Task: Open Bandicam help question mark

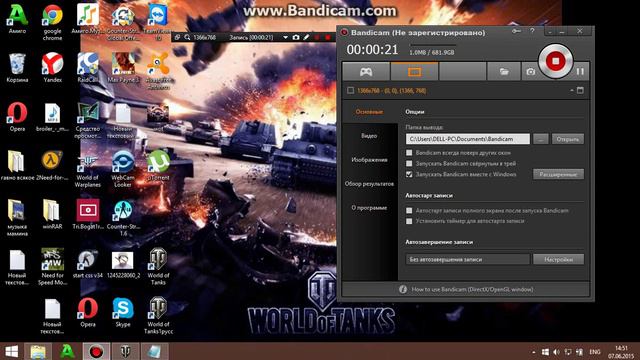Action: [532, 31]
